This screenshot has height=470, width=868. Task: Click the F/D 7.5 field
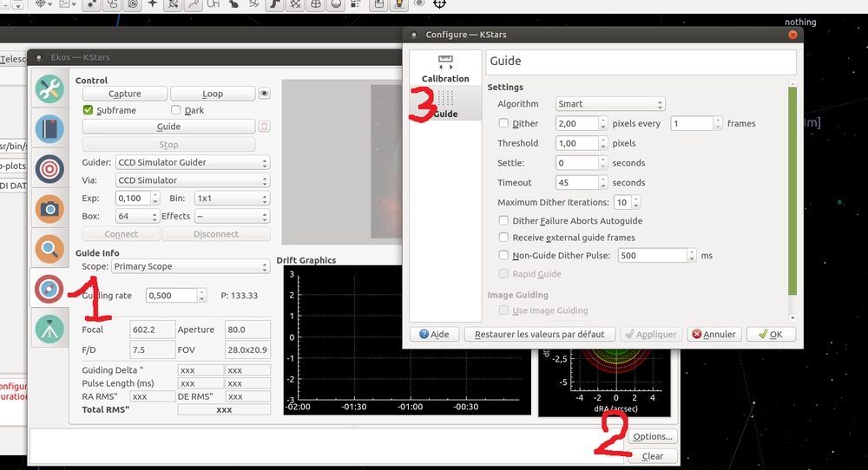pyautogui.click(x=152, y=350)
